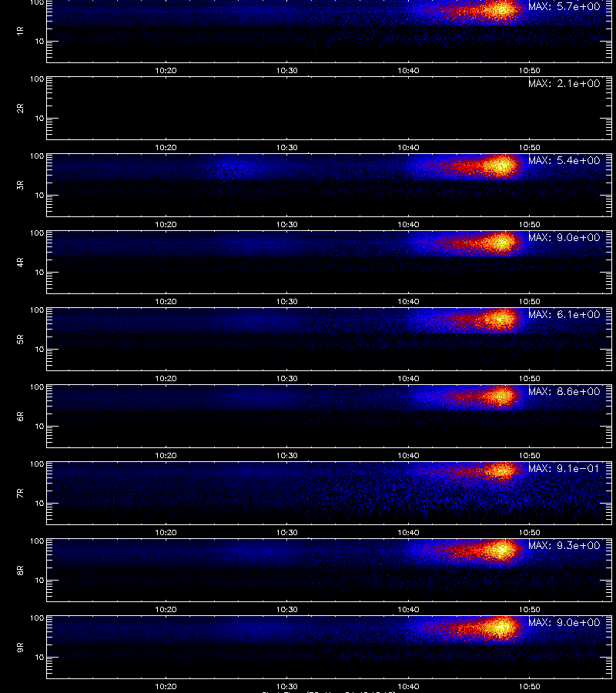Click the 10:20 tick label under panel 5R
Screen dimensions: 616x693
click(x=166, y=378)
